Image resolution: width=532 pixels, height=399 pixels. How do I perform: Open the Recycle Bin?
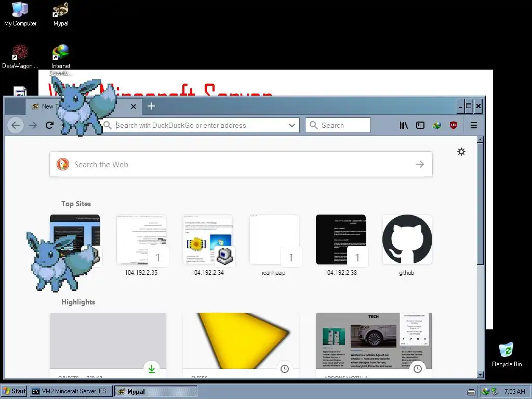tap(507, 354)
